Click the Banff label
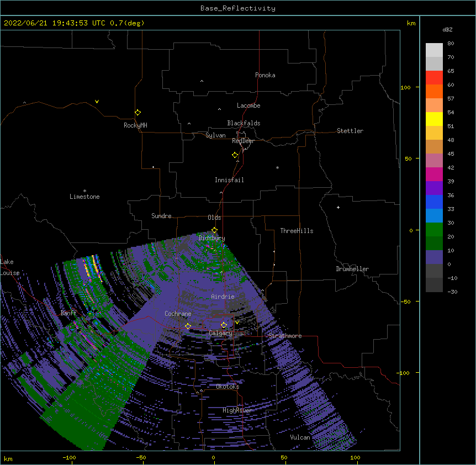 pyautogui.click(x=68, y=313)
